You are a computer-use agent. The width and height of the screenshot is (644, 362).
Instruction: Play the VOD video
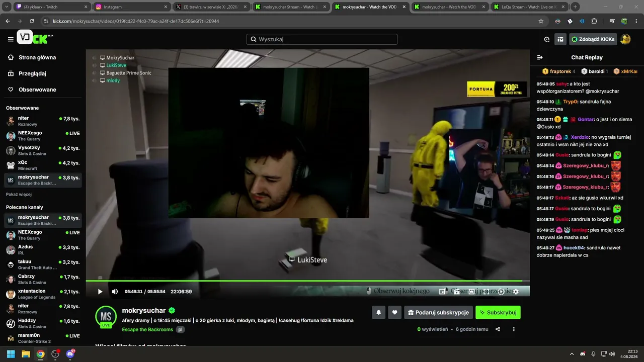click(x=100, y=292)
